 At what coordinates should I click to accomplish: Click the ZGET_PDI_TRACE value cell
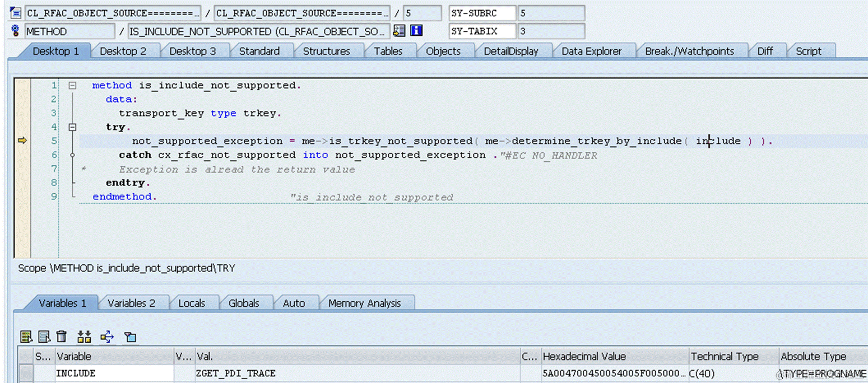[358, 373]
